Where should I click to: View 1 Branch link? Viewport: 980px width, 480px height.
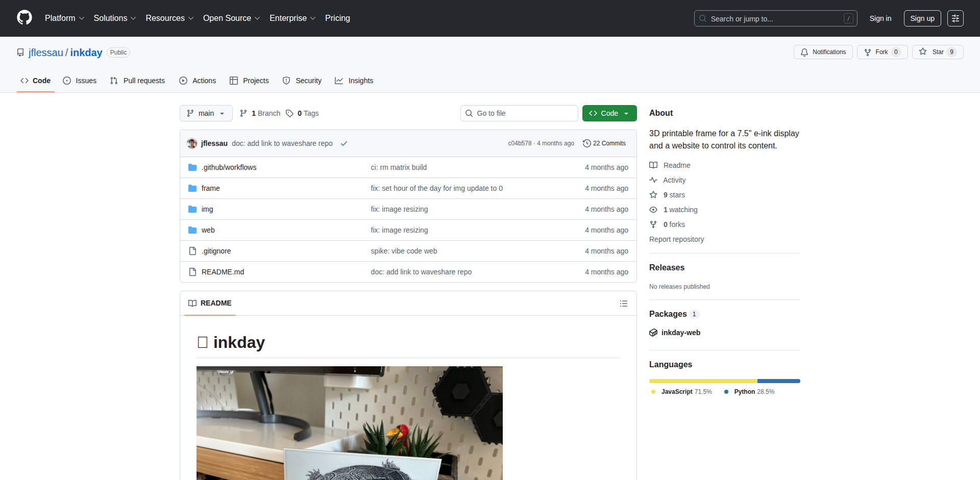click(x=260, y=113)
